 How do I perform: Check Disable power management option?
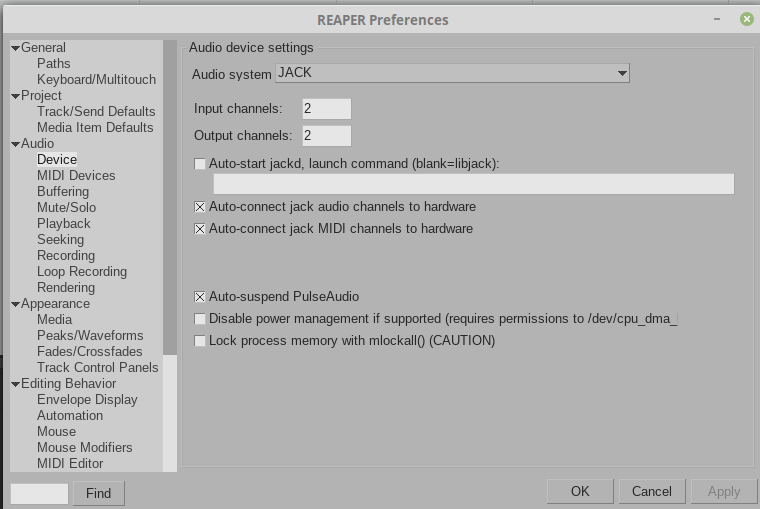pyautogui.click(x=200, y=319)
